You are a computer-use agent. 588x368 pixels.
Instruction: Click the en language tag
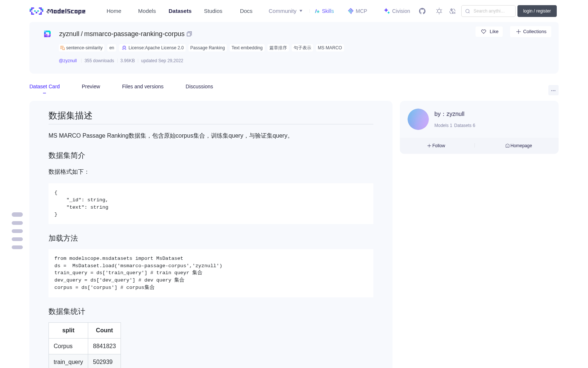pos(112,48)
